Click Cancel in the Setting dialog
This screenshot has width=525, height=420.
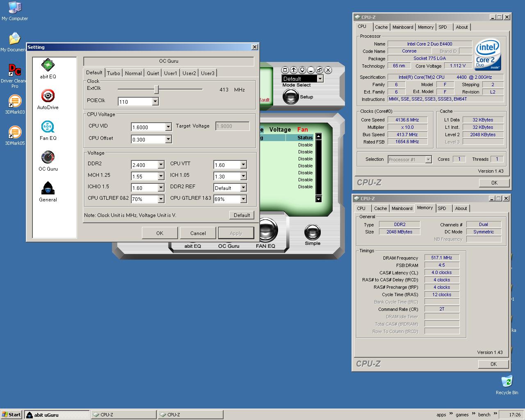(x=198, y=233)
